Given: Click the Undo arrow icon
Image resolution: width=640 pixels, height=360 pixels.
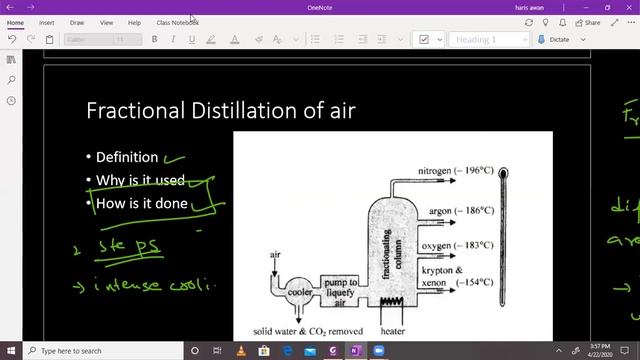Looking at the screenshot, I should (12, 39).
